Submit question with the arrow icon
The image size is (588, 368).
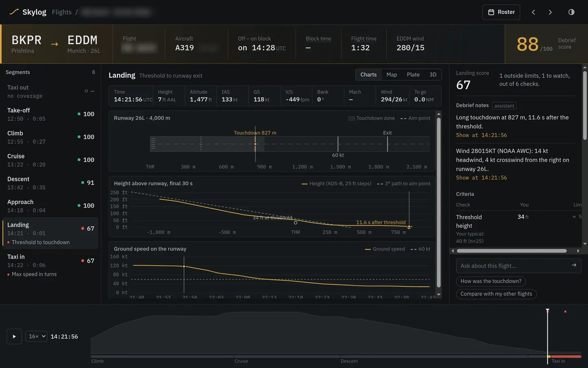574,265
